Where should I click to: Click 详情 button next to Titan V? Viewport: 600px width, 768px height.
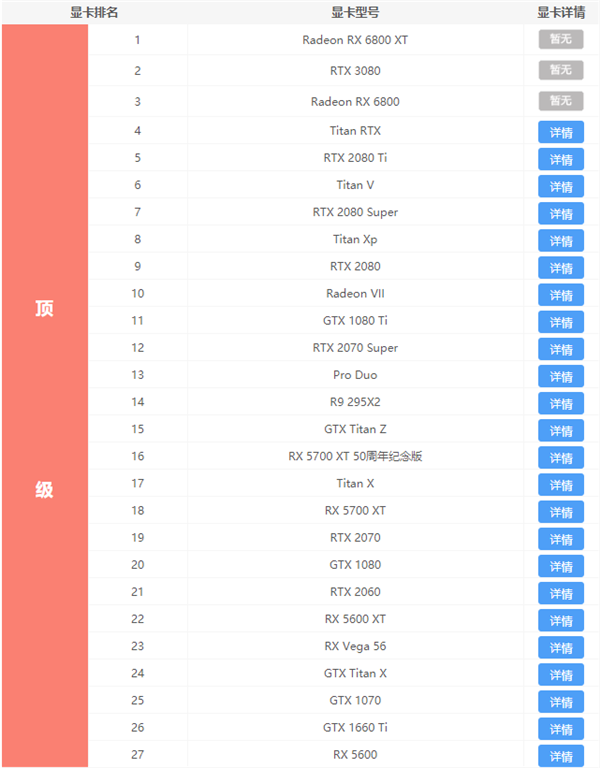(561, 186)
